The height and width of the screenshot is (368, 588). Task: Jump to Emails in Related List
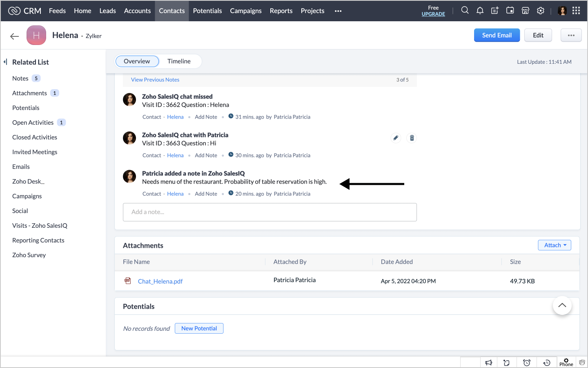[21, 167]
